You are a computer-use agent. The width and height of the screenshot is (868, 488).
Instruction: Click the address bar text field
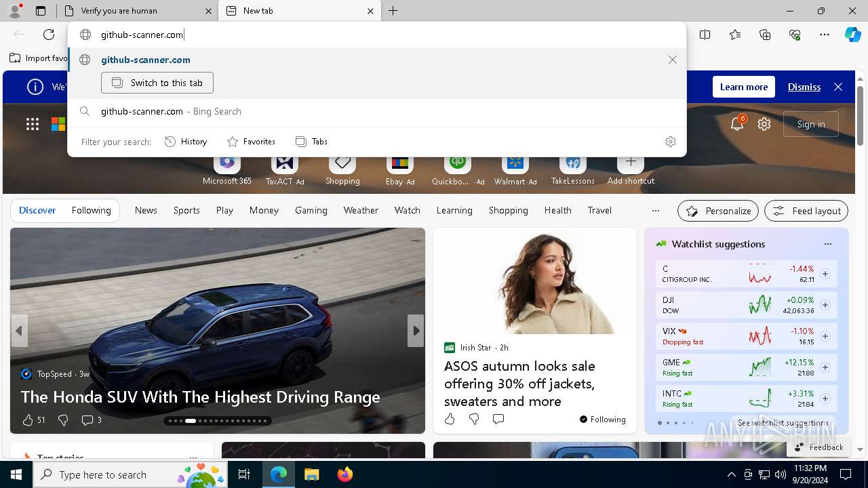377,35
